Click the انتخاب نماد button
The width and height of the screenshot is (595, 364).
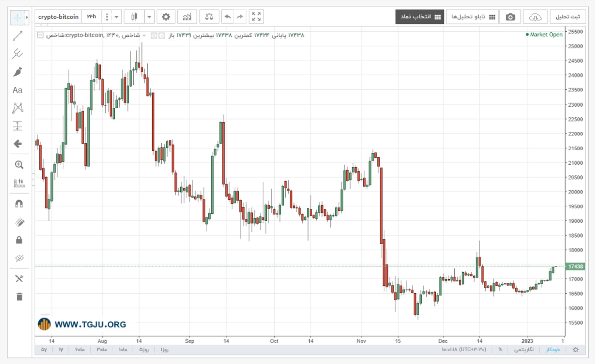(x=420, y=17)
